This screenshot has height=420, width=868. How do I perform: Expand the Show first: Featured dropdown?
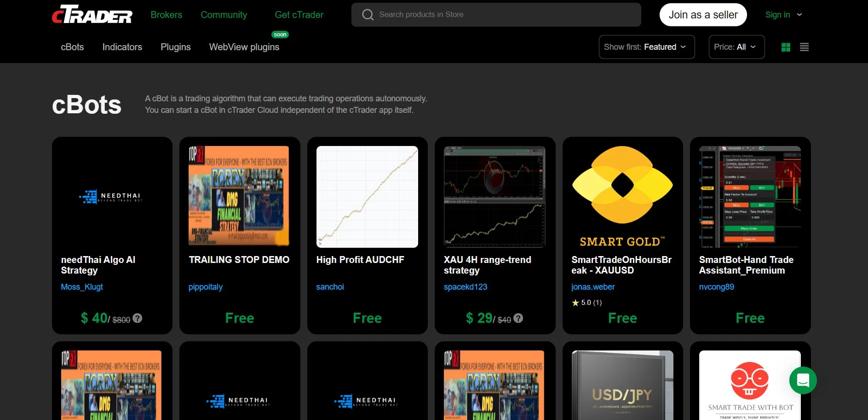(646, 47)
